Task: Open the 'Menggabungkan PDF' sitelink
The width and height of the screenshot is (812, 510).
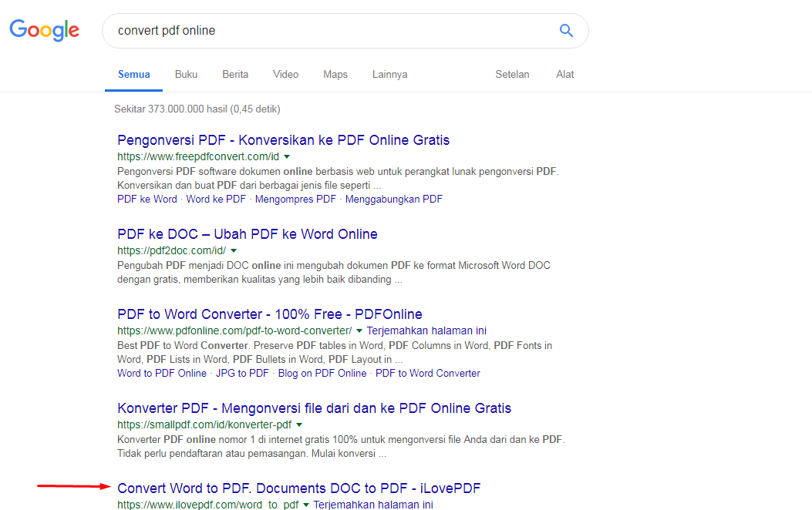Action: click(x=393, y=199)
